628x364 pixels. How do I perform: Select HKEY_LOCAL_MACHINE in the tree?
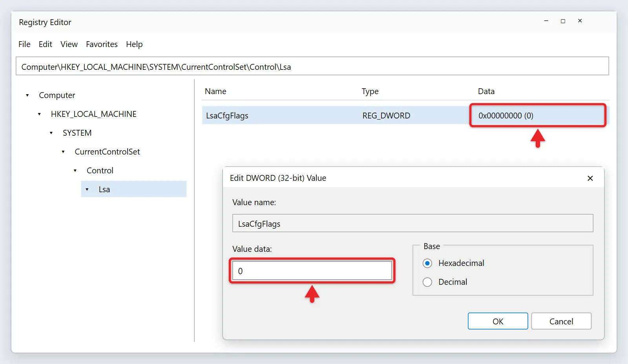(94, 114)
